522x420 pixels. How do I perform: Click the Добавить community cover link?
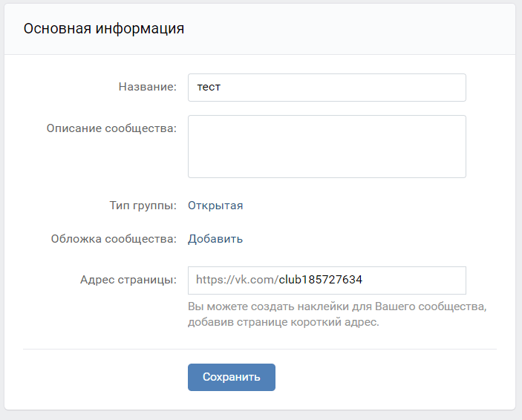tap(215, 239)
